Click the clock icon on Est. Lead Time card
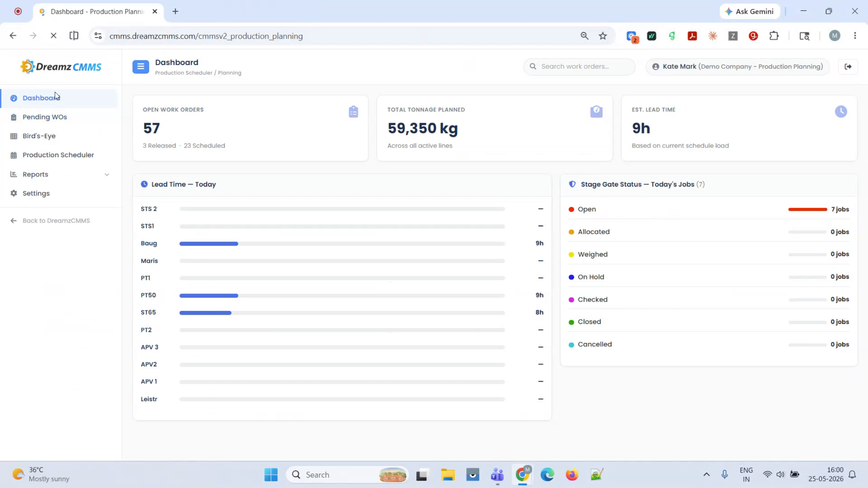This screenshot has width=868, height=488. tap(841, 112)
